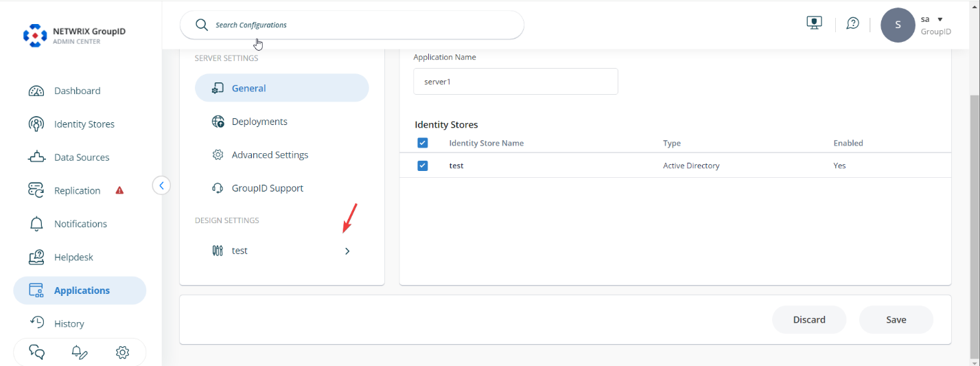Screen dimensions: 980x366
Task: Click the Notifications bell icon
Action: [x=36, y=224]
